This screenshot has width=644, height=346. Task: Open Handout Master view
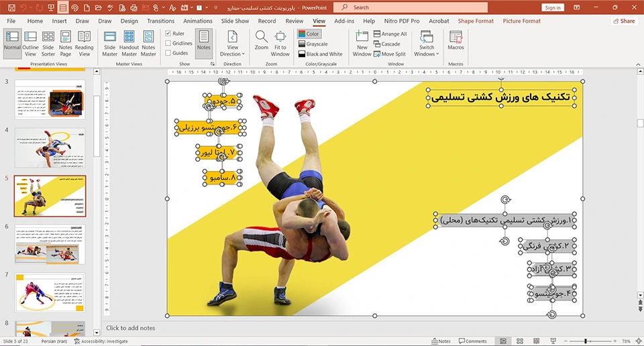(x=129, y=44)
